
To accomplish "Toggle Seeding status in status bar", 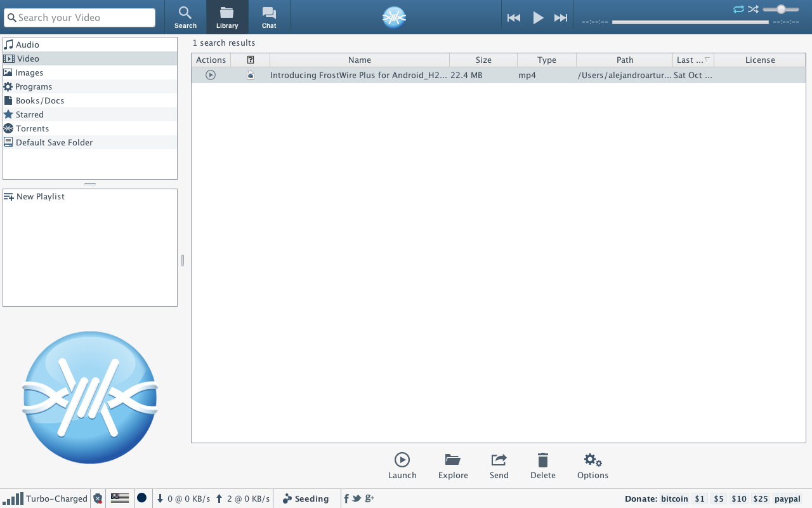I will coord(306,498).
